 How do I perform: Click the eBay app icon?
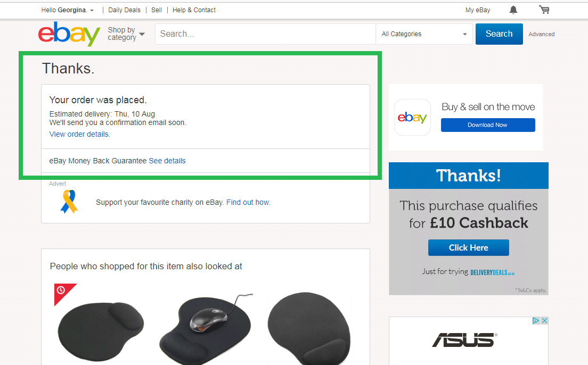pyautogui.click(x=412, y=117)
